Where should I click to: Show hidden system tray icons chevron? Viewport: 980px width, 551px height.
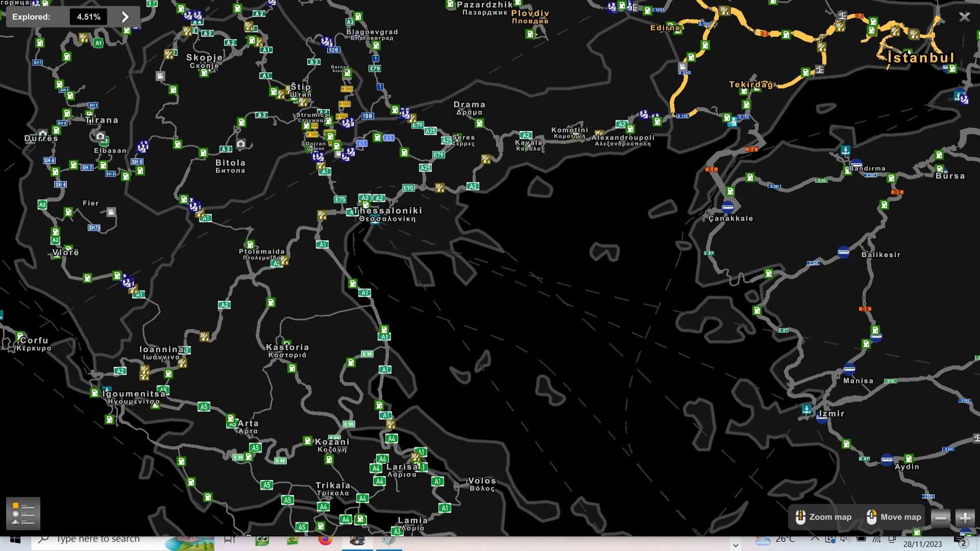coord(815,539)
